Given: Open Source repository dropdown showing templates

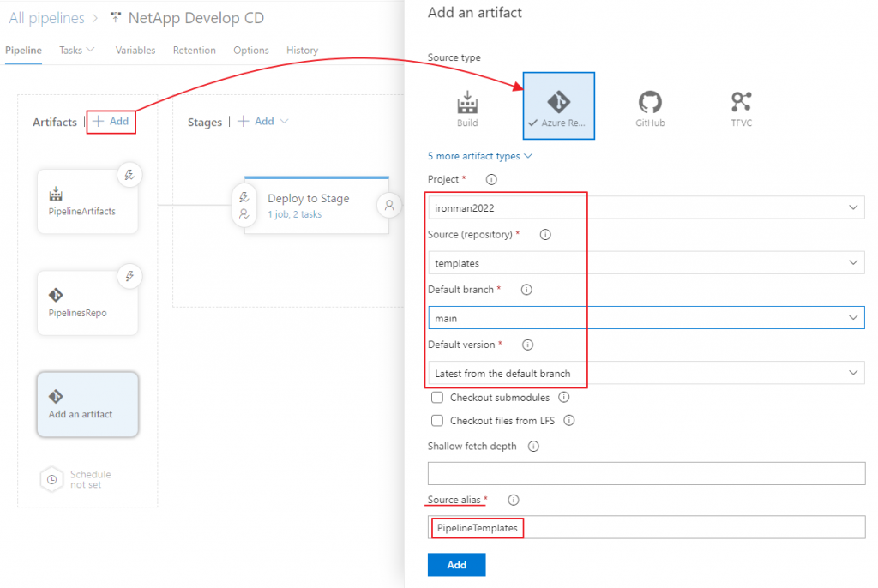Looking at the screenshot, I should (x=646, y=262).
